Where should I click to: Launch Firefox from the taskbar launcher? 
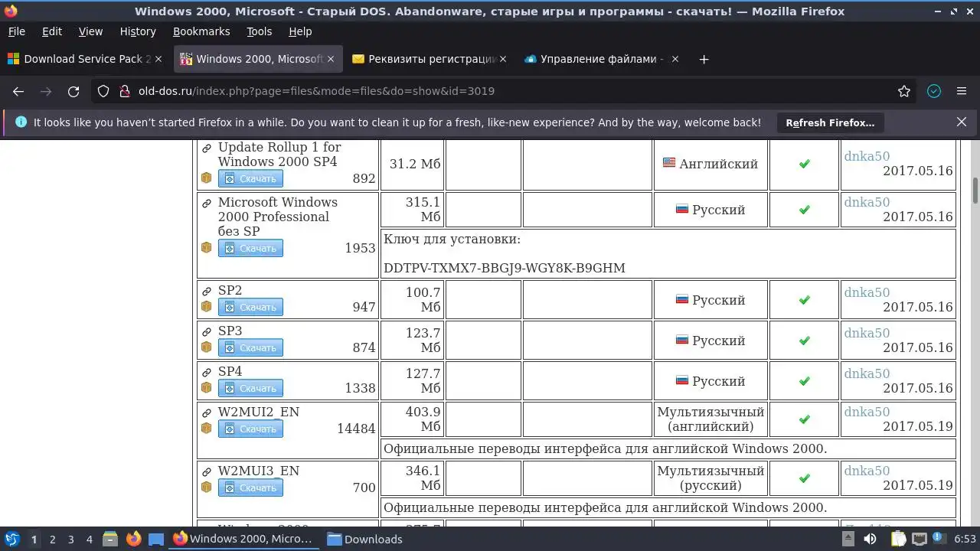[x=133, y=539]
